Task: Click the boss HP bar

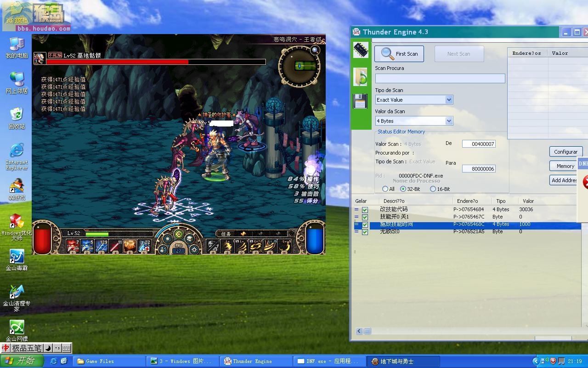Action: (156, 62)
